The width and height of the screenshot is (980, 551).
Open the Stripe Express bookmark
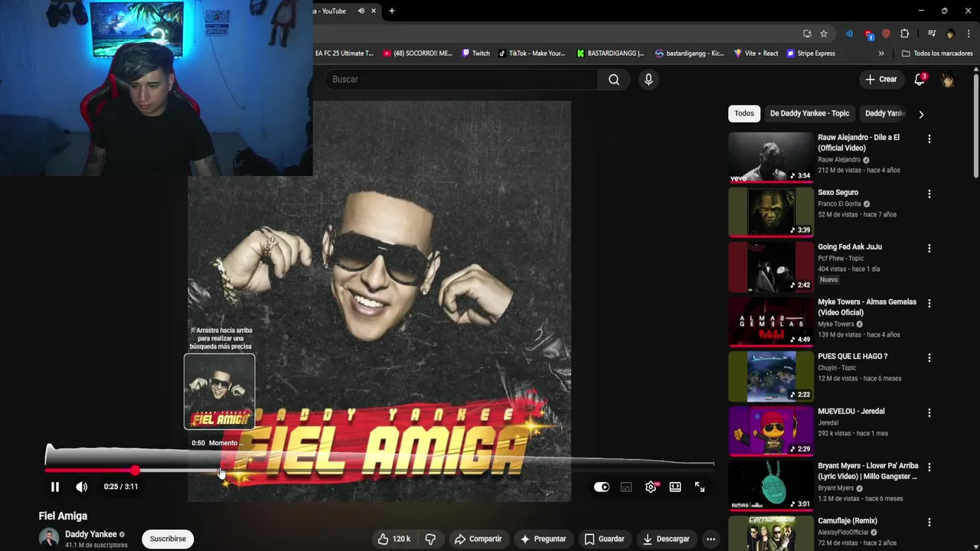click(811, 54)
